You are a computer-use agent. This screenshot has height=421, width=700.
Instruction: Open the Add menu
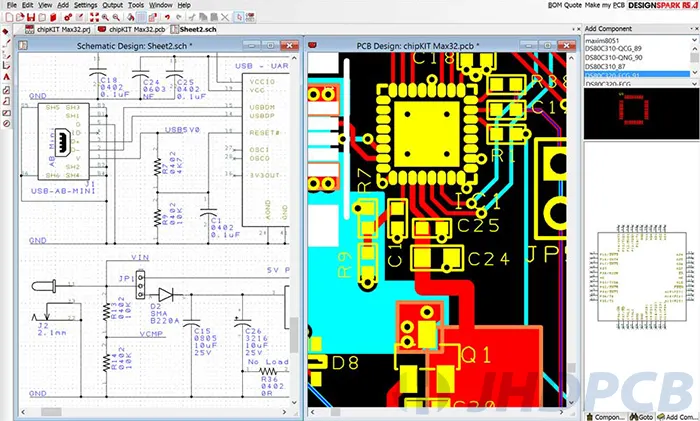pyautogui.click(x=63, y=5)
